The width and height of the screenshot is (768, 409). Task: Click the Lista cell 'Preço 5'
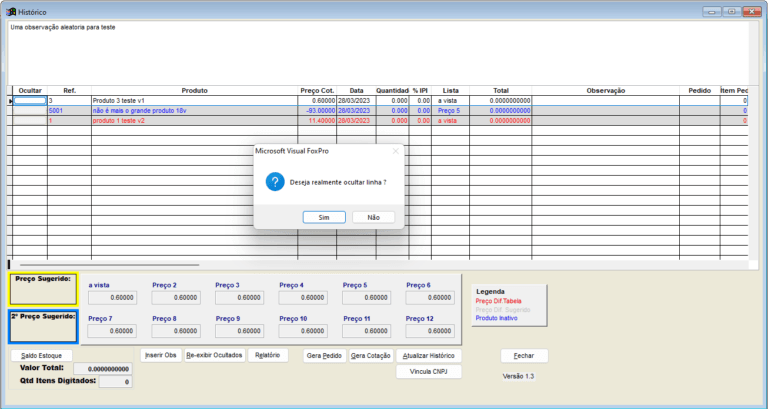(450, 111)
